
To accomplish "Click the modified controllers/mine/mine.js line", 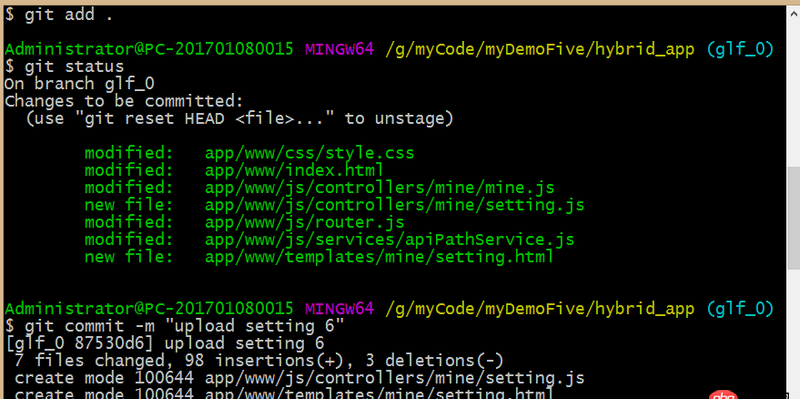I will tap(319, 188).
